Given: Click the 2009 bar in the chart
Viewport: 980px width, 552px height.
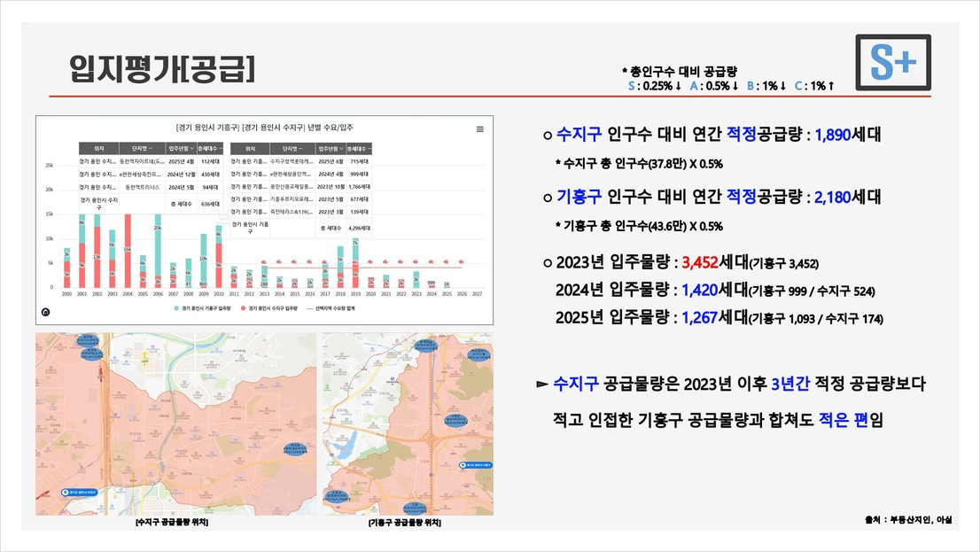Looking at the screenshot, I should coord(204,260).
